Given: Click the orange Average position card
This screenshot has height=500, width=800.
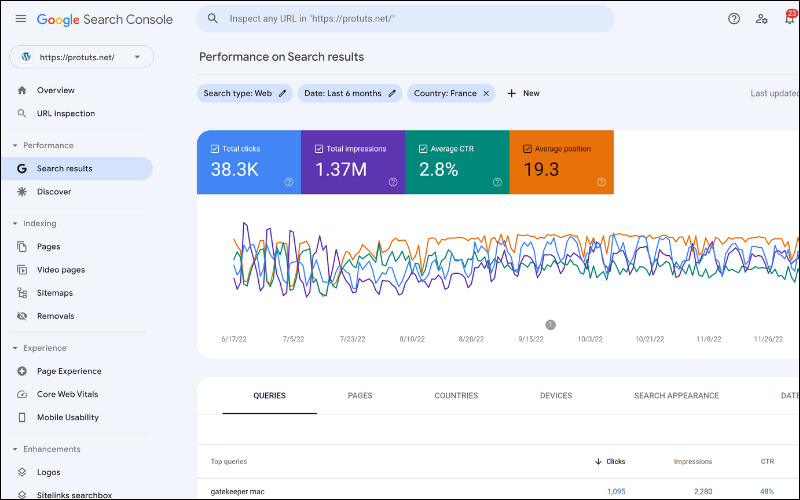Looking at the screenshot, I should click(x=562, y=162).
